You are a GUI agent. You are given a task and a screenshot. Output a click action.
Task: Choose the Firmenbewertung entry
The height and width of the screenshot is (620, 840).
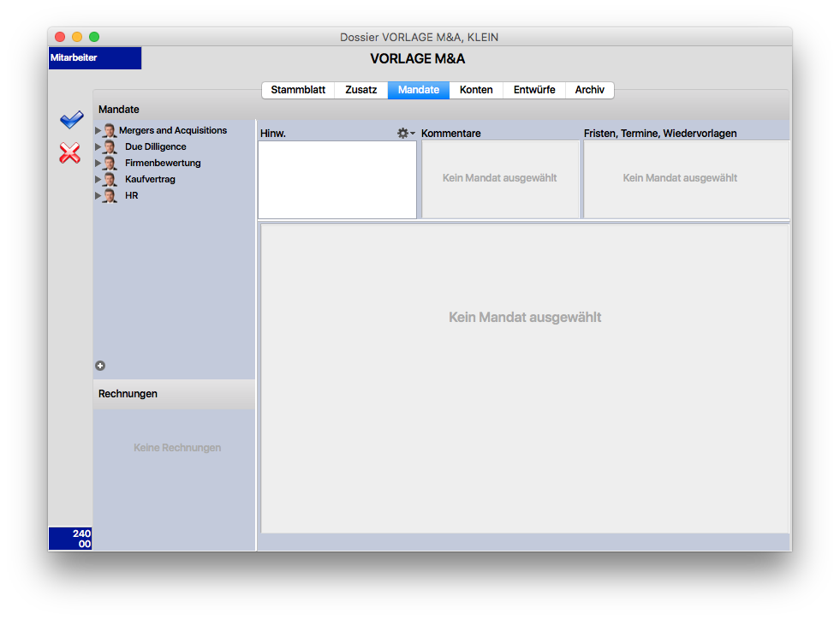[x=163, y=163]
